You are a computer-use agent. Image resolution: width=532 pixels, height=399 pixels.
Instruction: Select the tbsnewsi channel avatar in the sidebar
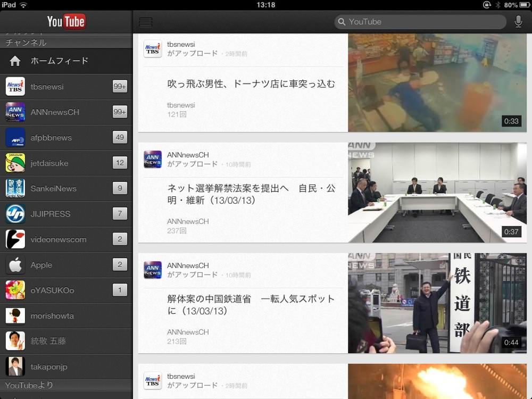pyautogui.click(x=15, y=87)
